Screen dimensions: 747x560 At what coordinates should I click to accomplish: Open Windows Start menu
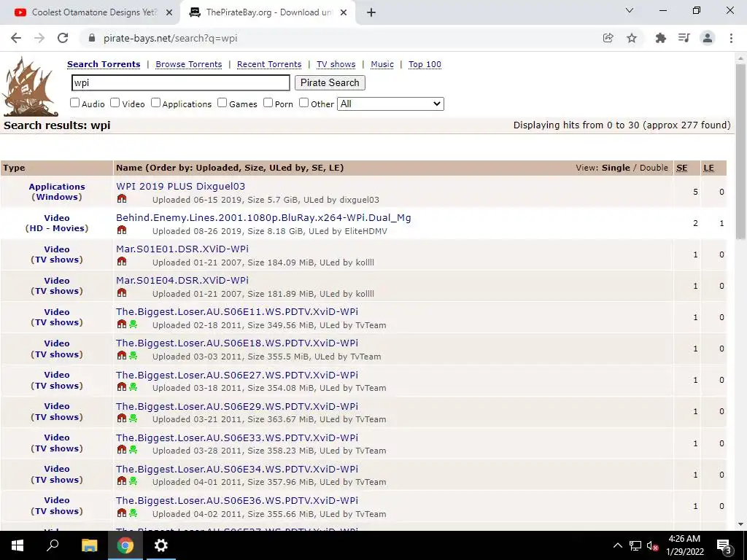pos(18,545)
